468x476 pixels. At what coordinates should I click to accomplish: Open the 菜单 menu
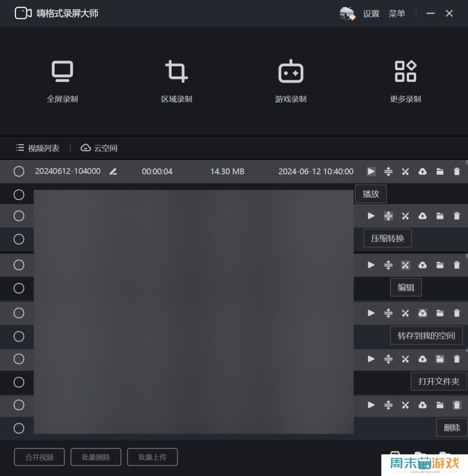[x=396, y=14]
